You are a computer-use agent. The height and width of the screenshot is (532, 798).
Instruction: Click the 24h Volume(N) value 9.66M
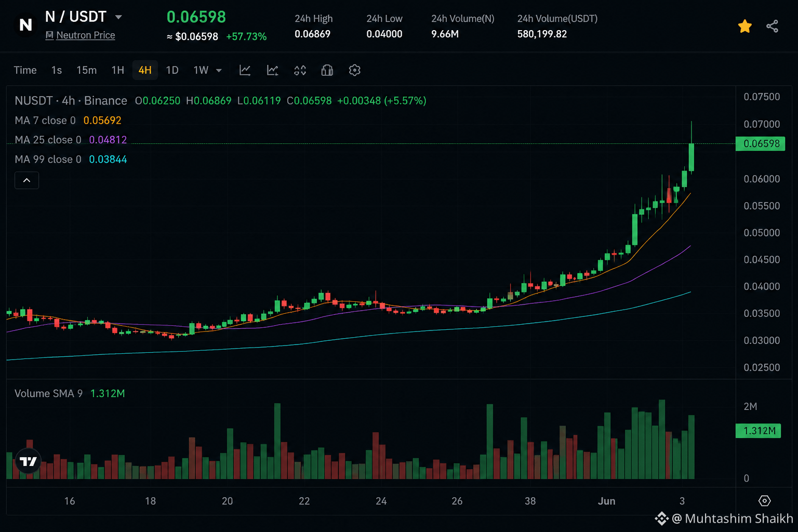[445, 34]
